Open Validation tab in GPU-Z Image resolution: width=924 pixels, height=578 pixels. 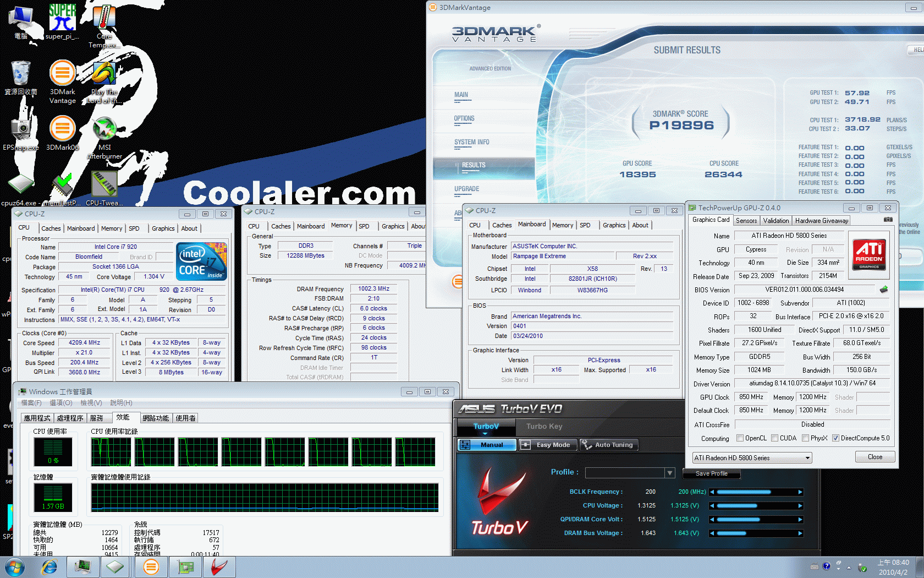pos(776,221)
